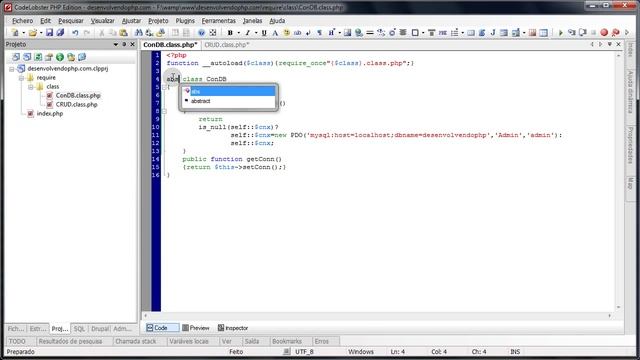Image resolution: width=640 pixels, height=360 pixels.
Task: Open the TODO bottom panel tab
Action: [x=17, y=341]
